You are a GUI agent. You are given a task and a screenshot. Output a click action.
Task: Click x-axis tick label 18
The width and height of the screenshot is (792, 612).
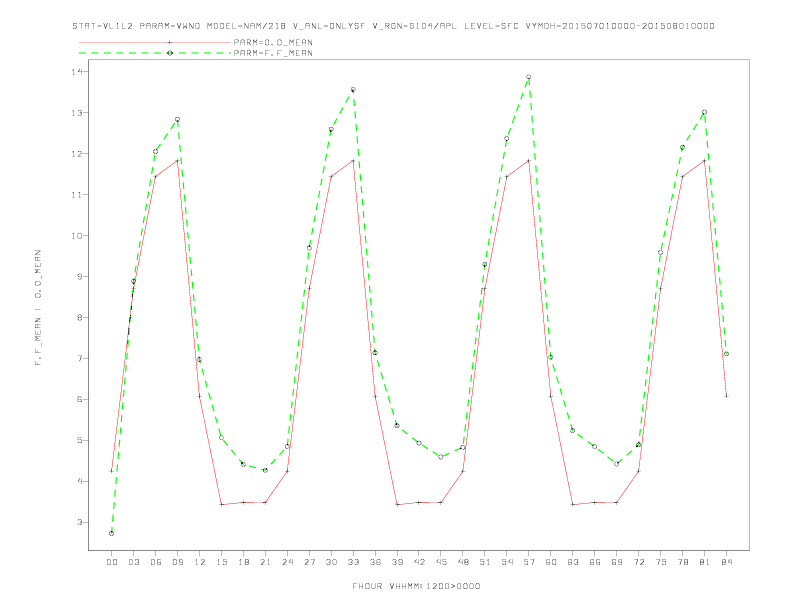(x=243, y=562)
